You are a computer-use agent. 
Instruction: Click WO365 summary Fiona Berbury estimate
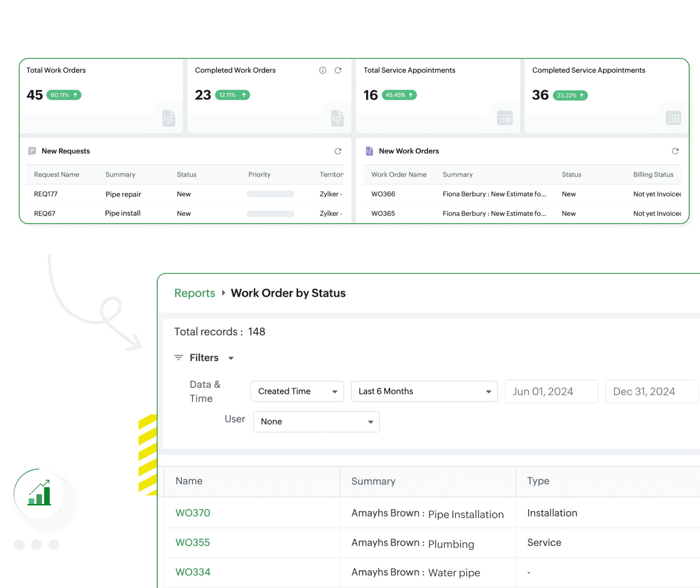494,214
